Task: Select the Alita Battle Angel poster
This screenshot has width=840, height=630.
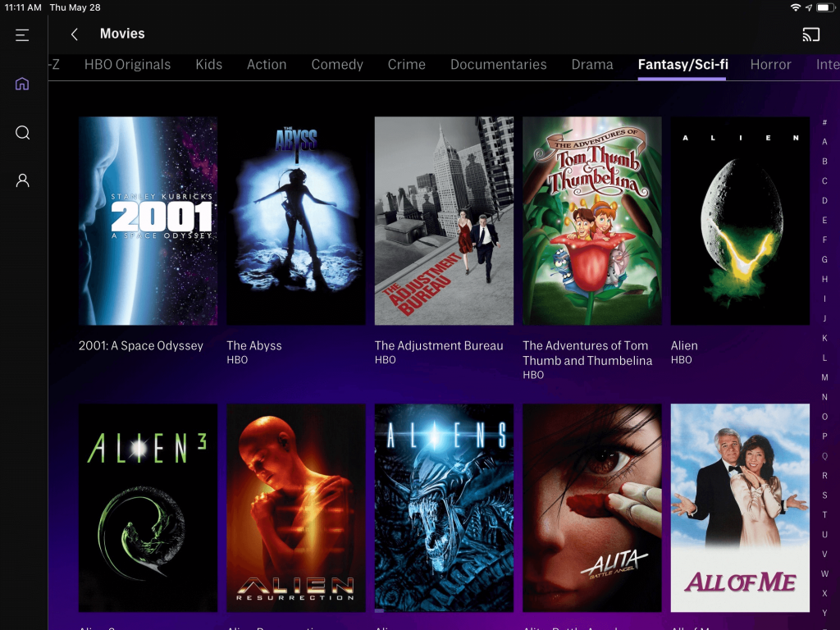Action: pyautogui.click(x=592, y=508)
